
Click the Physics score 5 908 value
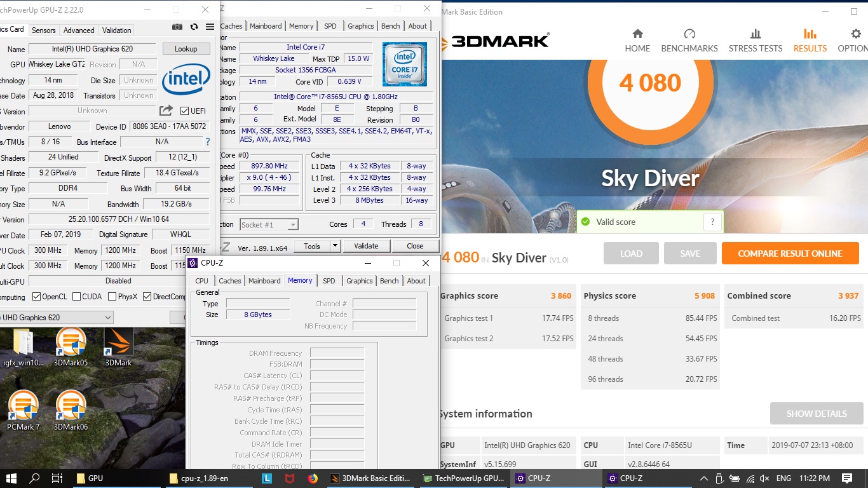pyautogui.click(x=705, y=295)
